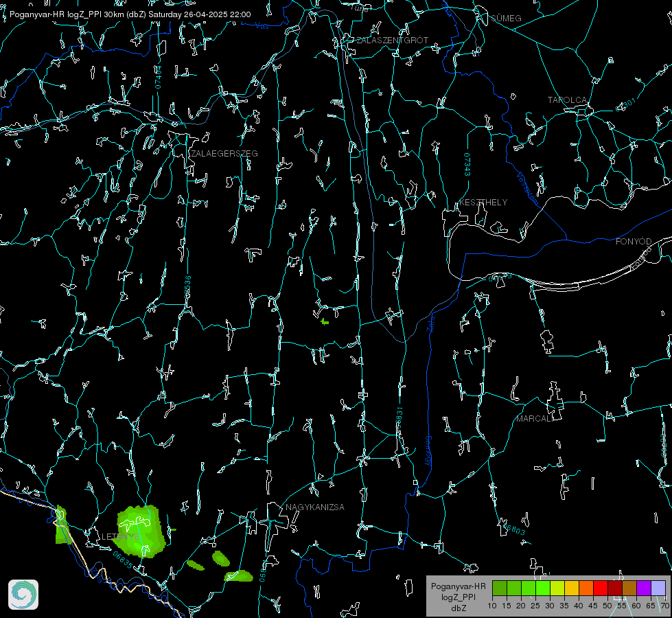Viewport: 672px width, 618px height.
Task: Click the TAPOLCA city label
Action: coord(567,100)
